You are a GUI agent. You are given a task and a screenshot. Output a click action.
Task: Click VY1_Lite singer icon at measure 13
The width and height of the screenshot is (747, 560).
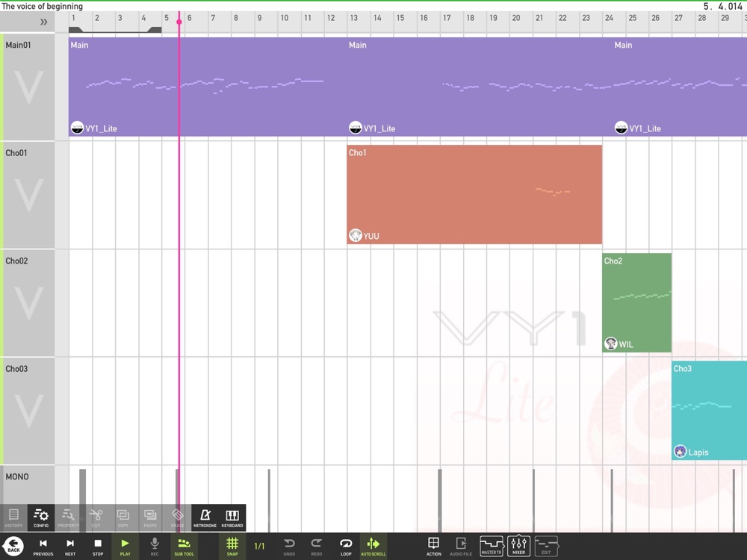click(356, 128)
